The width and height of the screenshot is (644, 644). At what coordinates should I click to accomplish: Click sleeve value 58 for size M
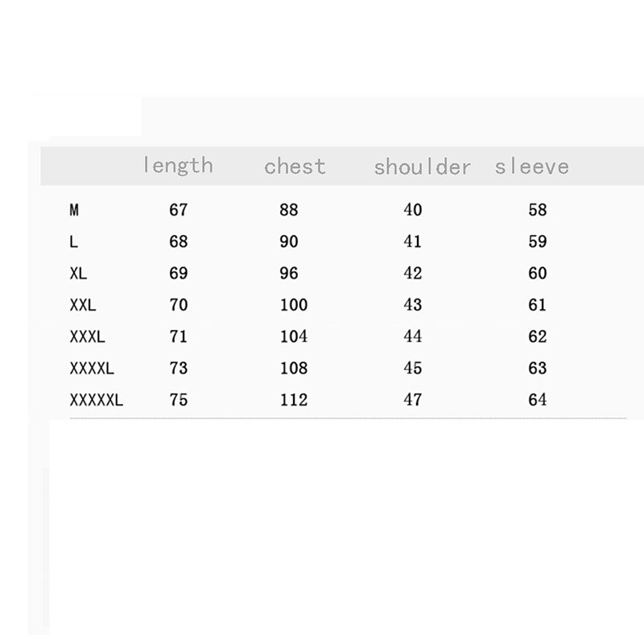[x=538, y=210]
